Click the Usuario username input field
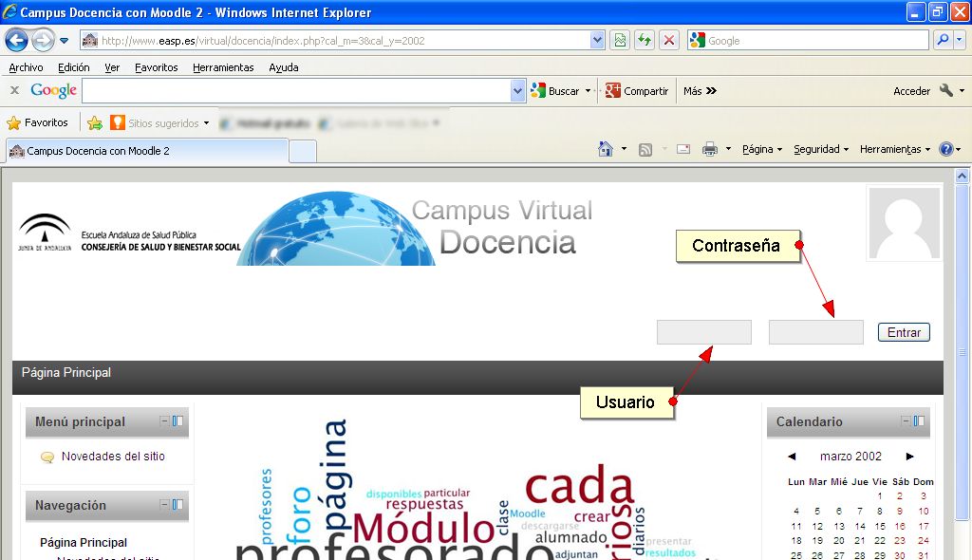The height and width of the screenshot is (560, 972). 703,332
